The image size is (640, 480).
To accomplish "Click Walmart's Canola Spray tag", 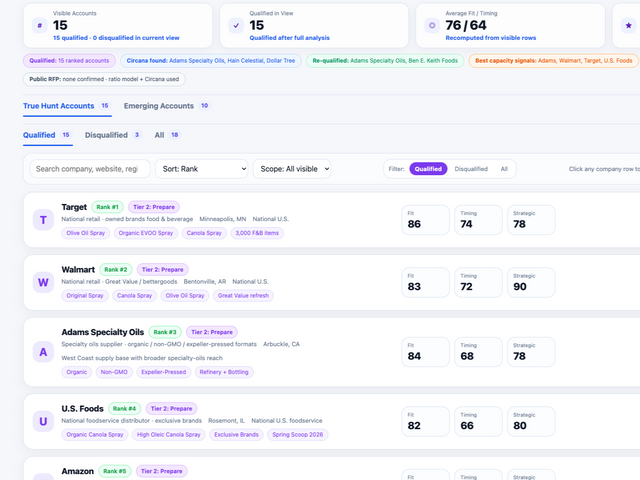I will [134, 296].
